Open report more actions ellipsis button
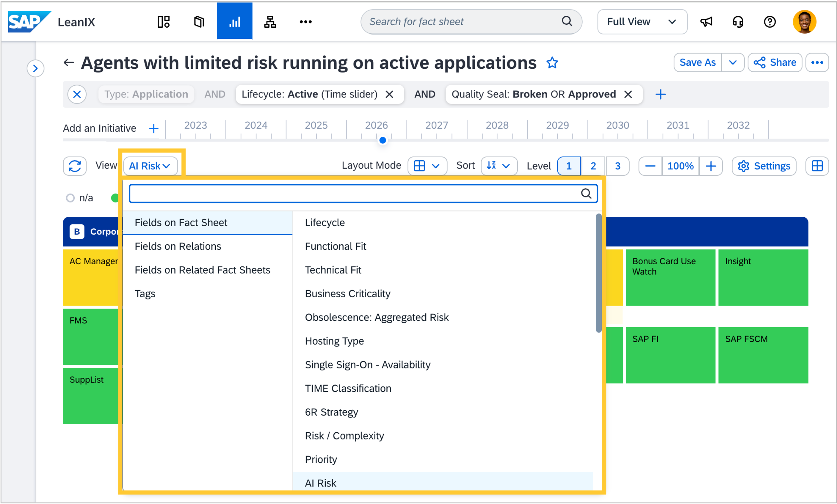Screen dimensions: 837x504 pyautogui.click(x=817, y=62)
